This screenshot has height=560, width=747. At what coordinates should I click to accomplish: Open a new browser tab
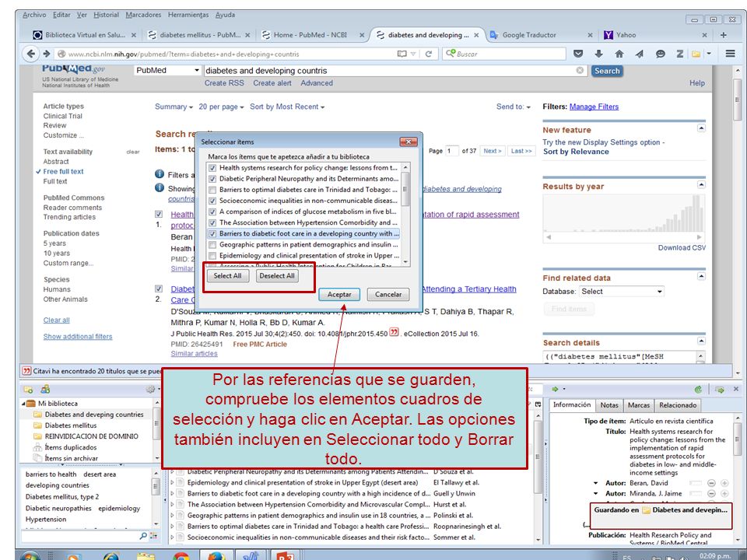[723, 35]
